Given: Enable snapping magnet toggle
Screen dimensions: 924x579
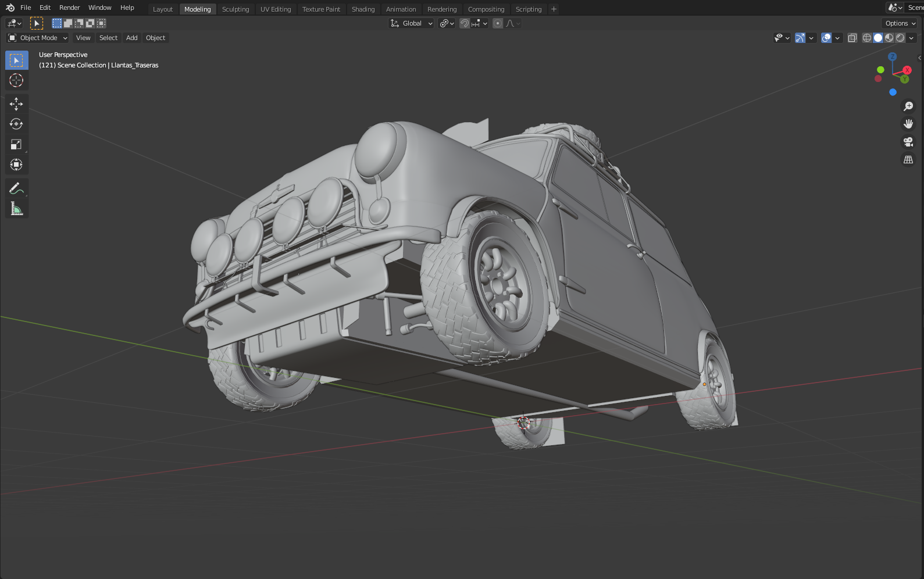Looking at the screenshot, I should (465, 23).
